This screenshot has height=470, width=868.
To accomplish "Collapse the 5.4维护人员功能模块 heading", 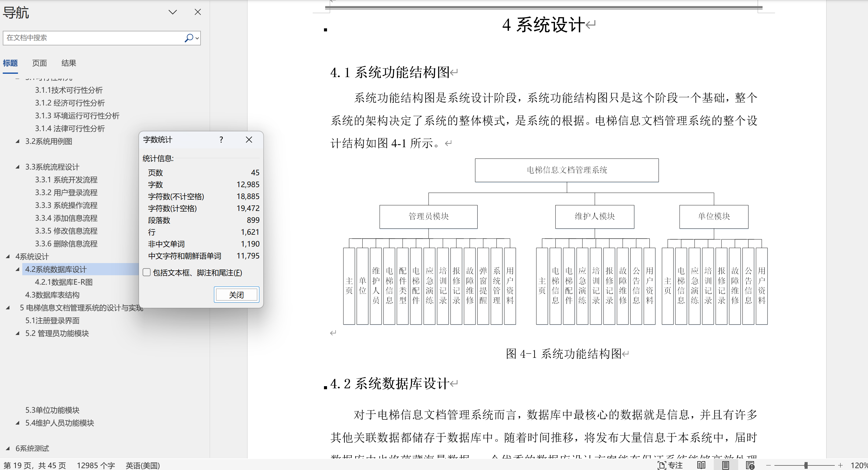I will point(17,423).
